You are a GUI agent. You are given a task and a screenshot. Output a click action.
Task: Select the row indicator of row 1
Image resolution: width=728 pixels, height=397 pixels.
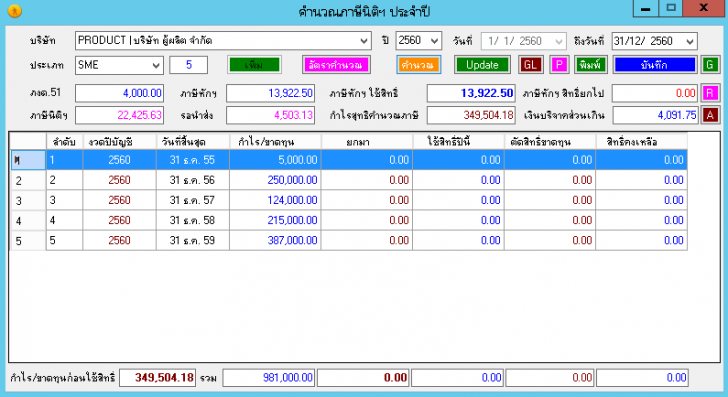click(28, 160)
